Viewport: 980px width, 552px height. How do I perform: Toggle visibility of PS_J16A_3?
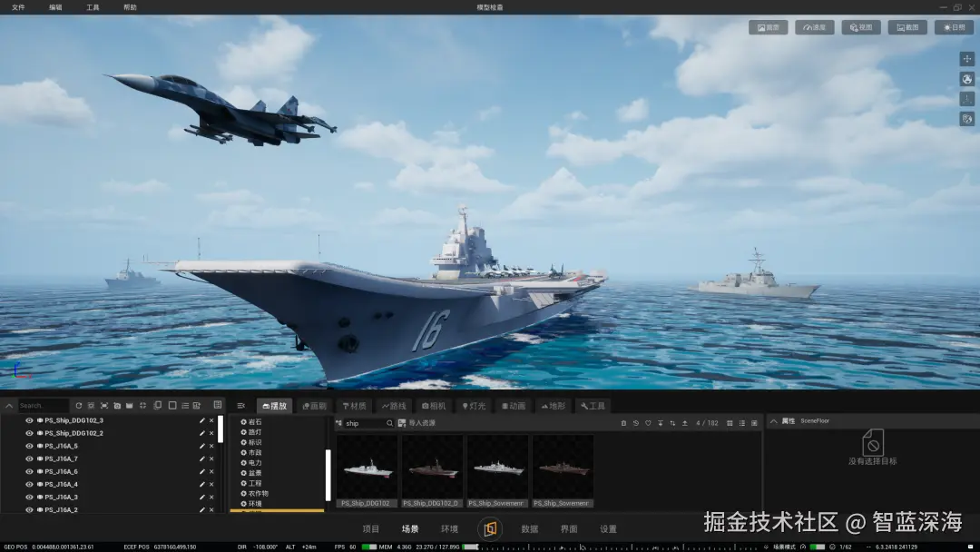[x=29, y=498]
